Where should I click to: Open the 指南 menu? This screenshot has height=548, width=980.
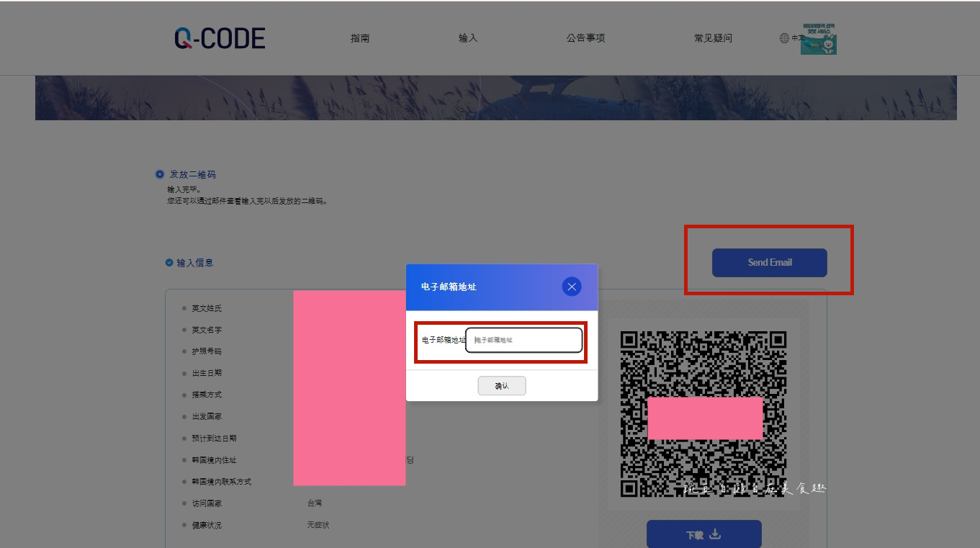pos(360,38)
